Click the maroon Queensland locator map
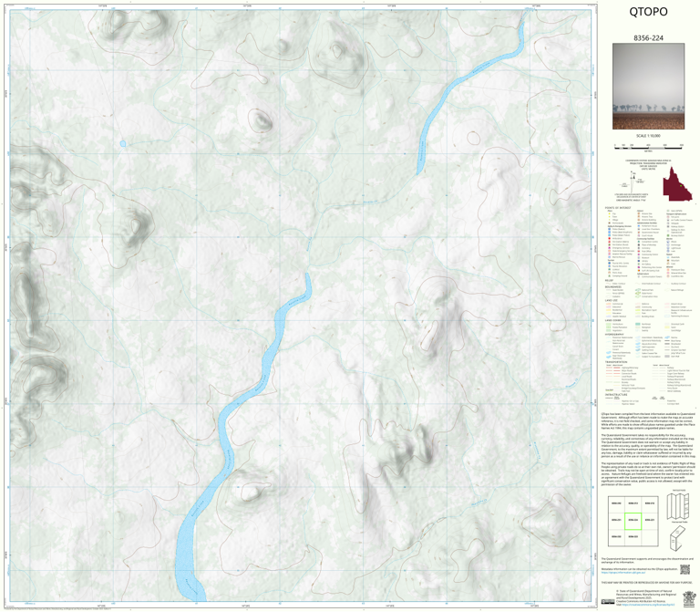700x612 pixels. coord(677,183)
